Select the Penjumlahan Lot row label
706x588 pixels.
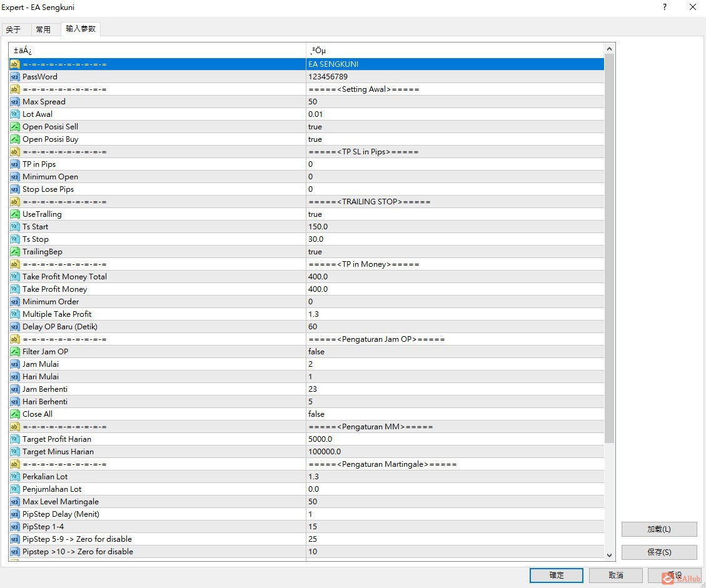[52, 489]
